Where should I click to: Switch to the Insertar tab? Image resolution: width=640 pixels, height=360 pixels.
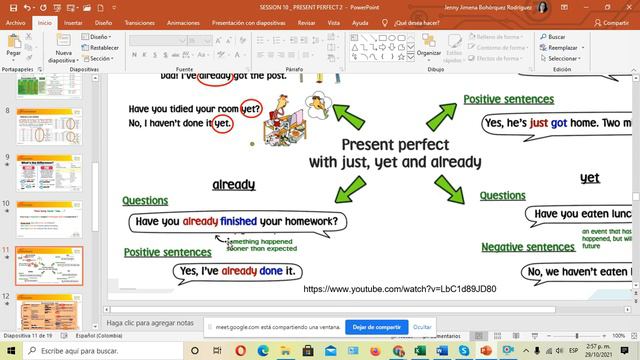pyautogui.click(x=73, y=23)
